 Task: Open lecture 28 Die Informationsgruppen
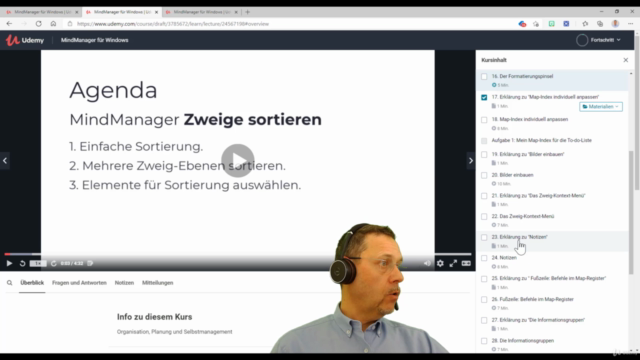(x=522, y=340)
